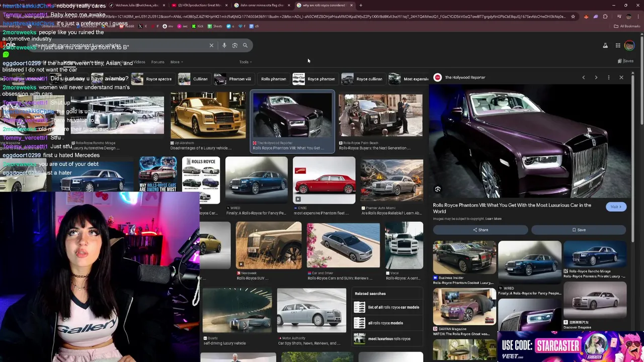Open Search Labs flask icon
Viewport: 644px width, 362px height.
tap(605, 46)
